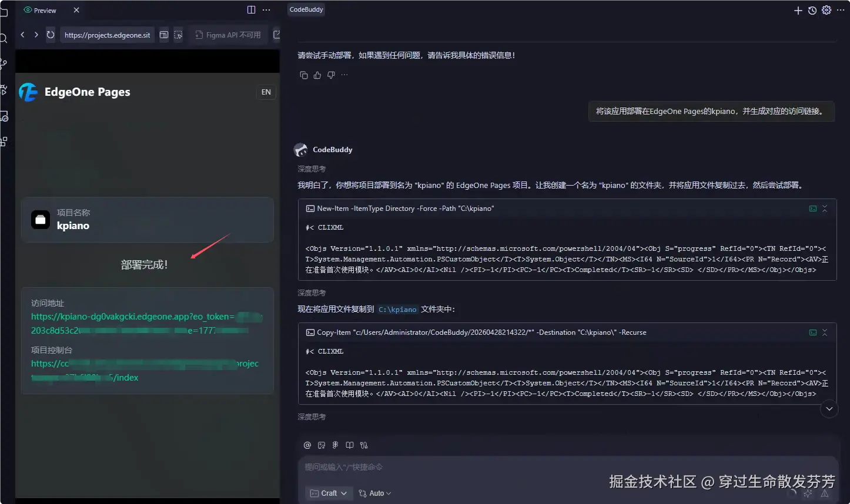
Task: Open Run and Debug in the activity bar
Action: [4, 90]
